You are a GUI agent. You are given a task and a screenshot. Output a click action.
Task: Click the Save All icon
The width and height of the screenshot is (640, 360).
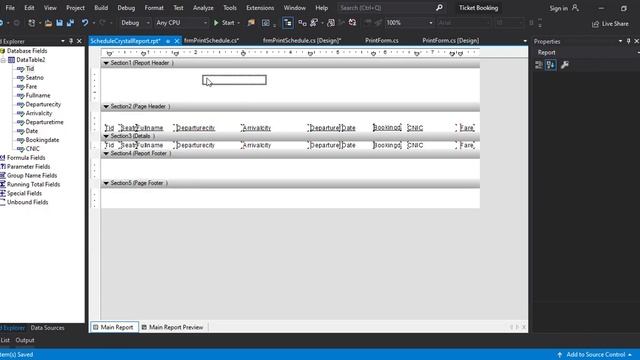click(70, 23)
